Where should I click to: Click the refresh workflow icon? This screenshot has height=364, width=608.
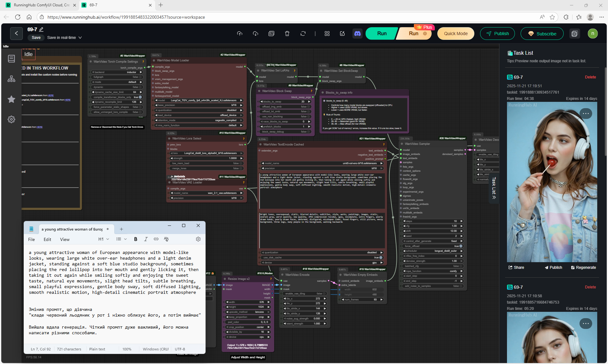303,34
